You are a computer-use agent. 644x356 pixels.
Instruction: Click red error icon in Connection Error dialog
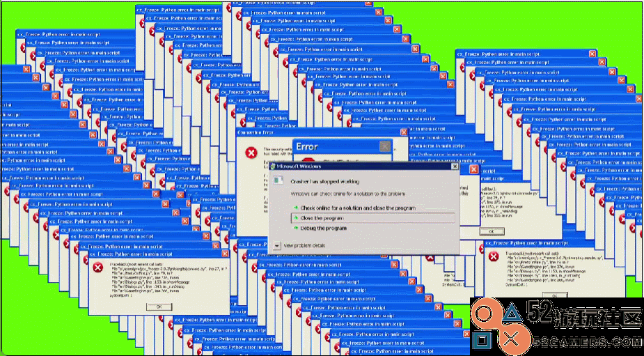tap(251, 153)
